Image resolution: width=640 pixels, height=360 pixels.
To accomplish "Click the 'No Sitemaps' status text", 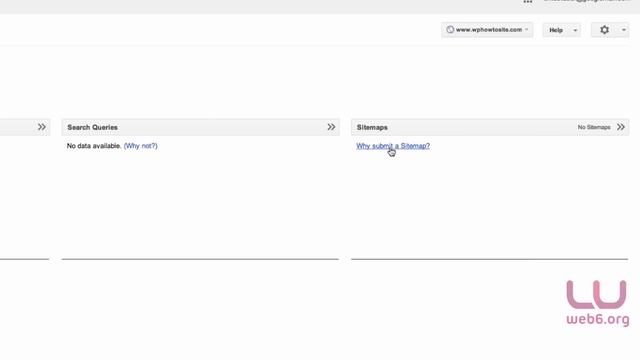I will pyautogui.click(x=594, y=127).
